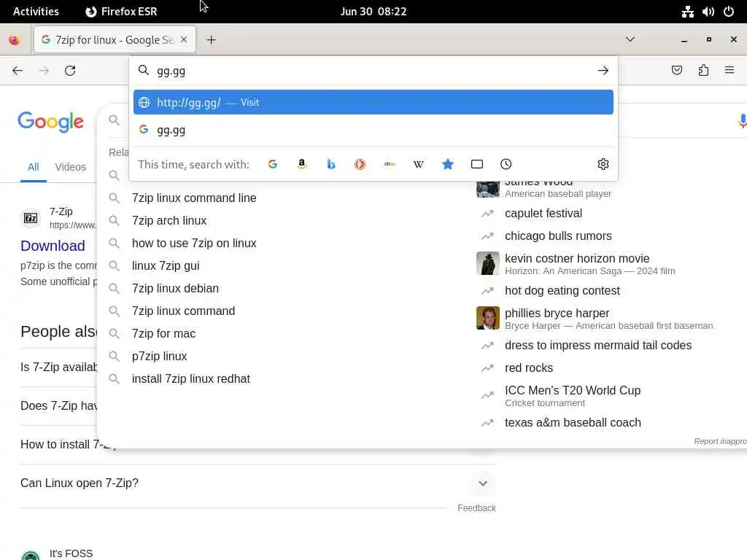Search with Wikipedia one-off icon

click(418, 164)
